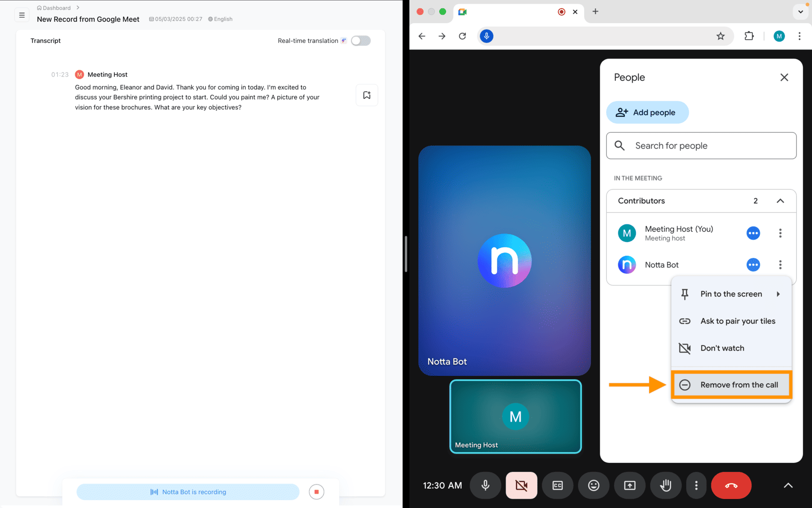Open more options for Meeting Host (You)
The width and height of the screenshot is (812, 508).
[x=780, y=233]
